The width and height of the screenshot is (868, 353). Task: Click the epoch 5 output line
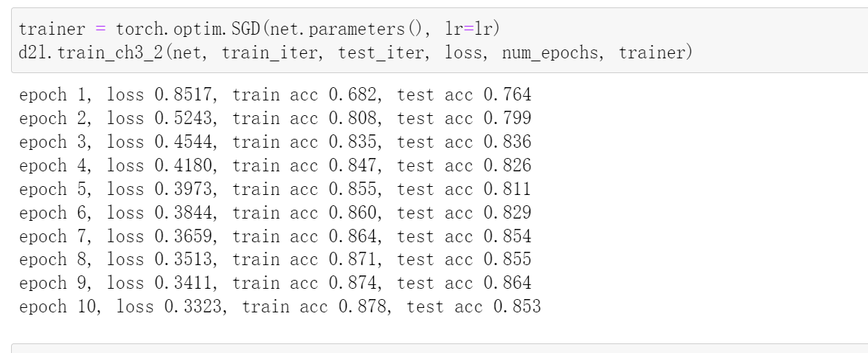[x=275, y=190]
